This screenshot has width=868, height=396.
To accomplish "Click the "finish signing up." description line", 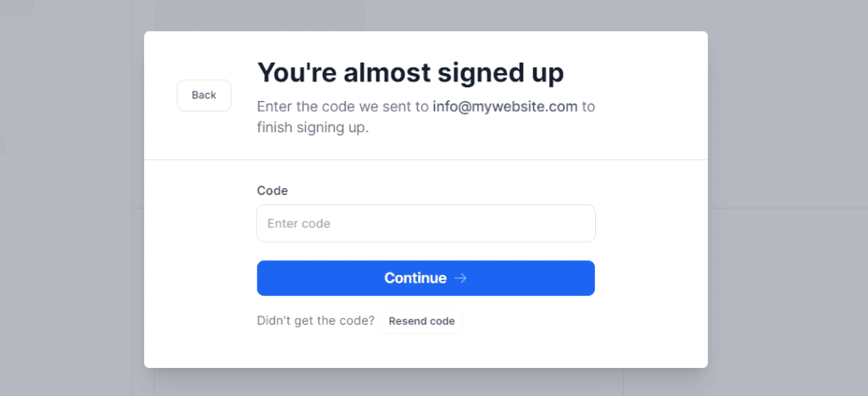I will tap(313, 129).
